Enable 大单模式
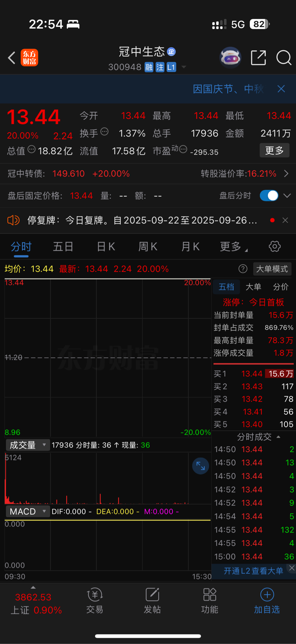Viewport: 296px width, 644px height. tap(272, 269)
